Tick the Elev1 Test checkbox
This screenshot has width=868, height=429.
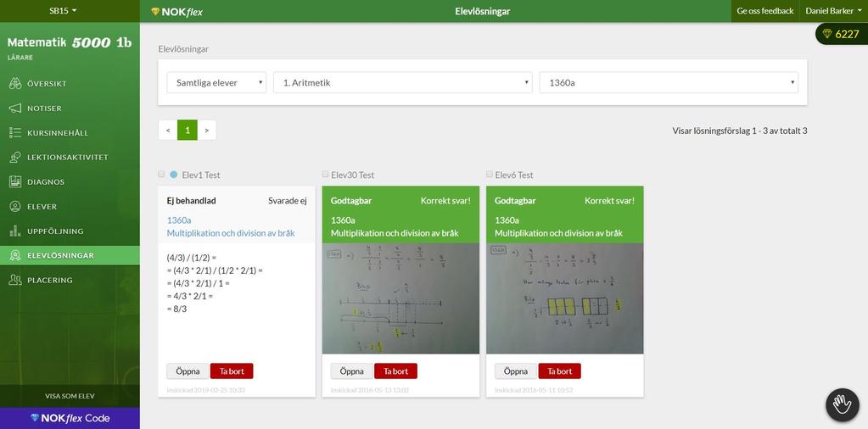[x=162, y=174]
